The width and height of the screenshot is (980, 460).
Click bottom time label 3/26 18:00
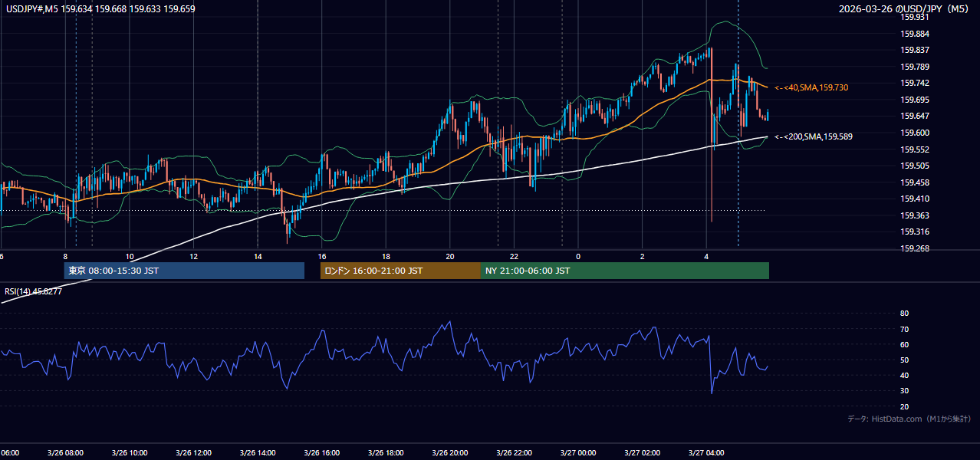click(x=386, y=453)
